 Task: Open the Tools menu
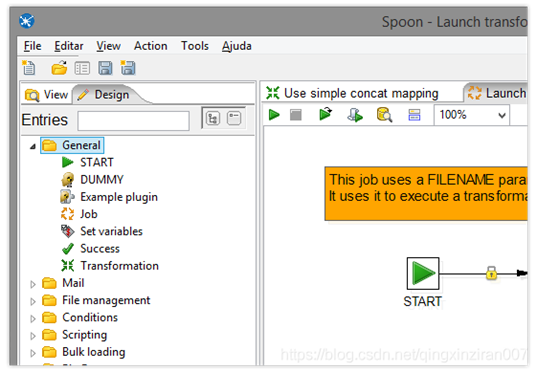[x=195, y=46]
